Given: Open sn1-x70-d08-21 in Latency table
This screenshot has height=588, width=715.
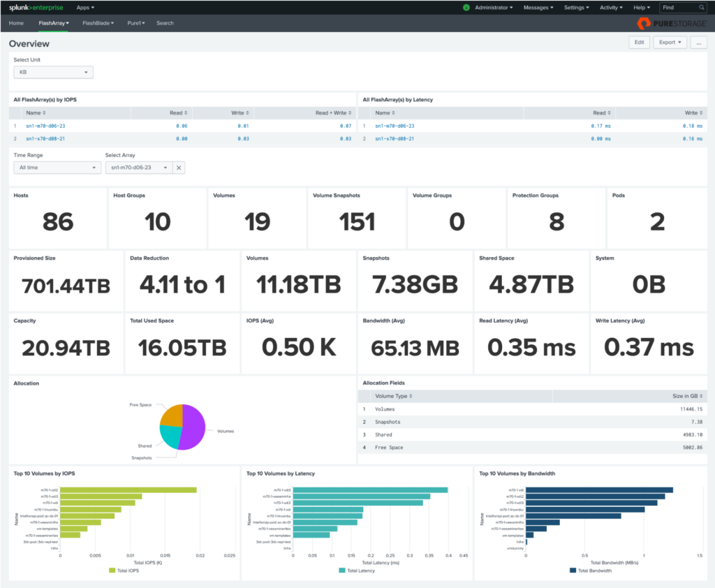Looking at the screenshot, I should pyautogui.click(x=395, y=139).
